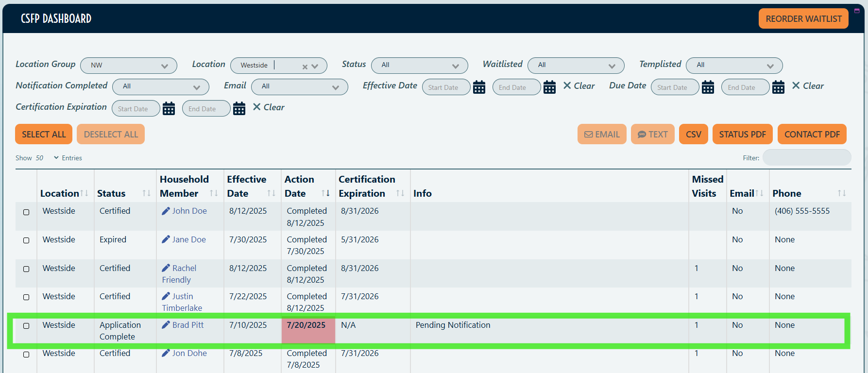The image size is (868, 373).
Task: Select Brad Pitt row checkbox
Action: pyautogui.click(x=26, y=326)
